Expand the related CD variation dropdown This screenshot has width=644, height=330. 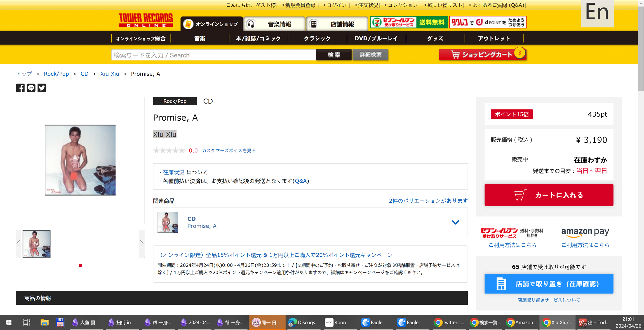point(455,222)
